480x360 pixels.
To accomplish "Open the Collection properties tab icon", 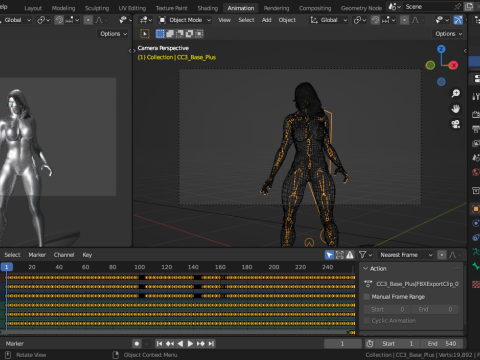I will point(476,190).
